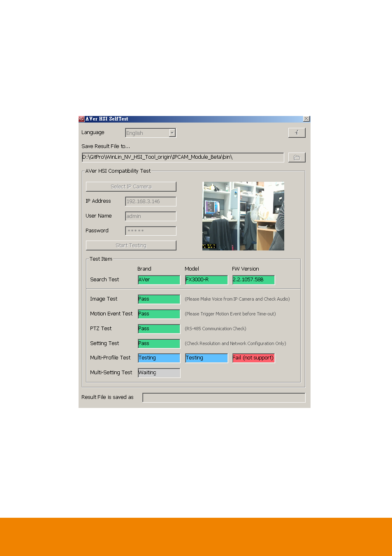Image resolution: width=392 pixels, height=556 pixels.
Task: Click the camera preview image
Action: pyautogui.click(x=243, y=216)
